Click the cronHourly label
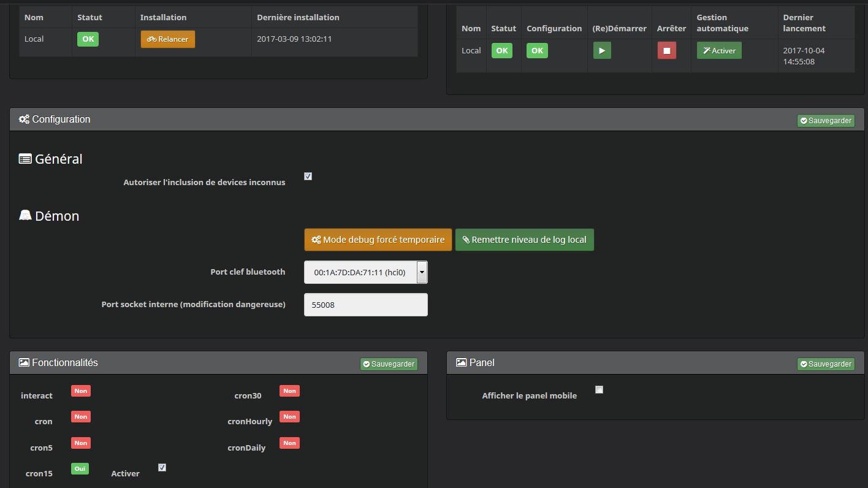 [x=249, y=422]
